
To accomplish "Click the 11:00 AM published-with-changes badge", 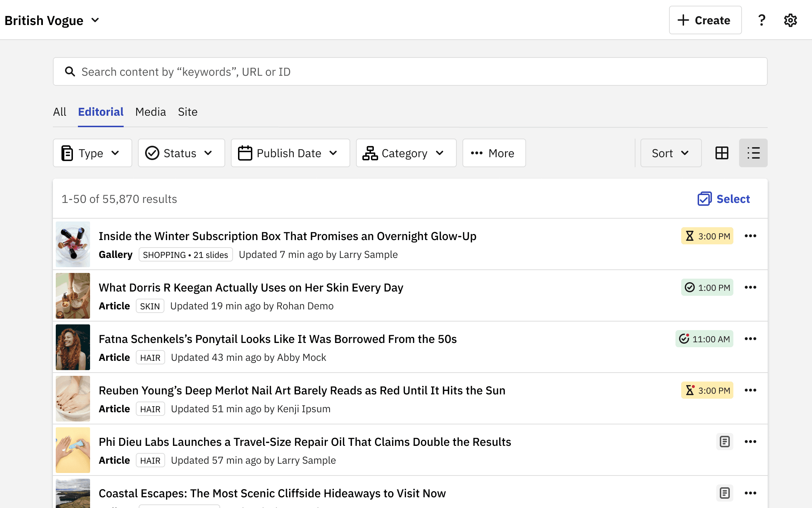I will 704,339.
